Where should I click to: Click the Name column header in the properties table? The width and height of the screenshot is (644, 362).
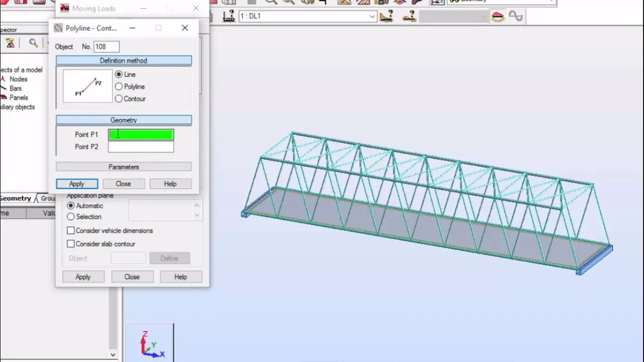(12, 213)
